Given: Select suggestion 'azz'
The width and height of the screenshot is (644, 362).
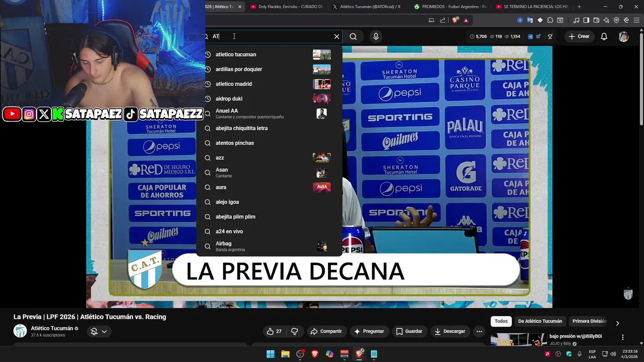Looking at the screenshot, I should 269,158.
